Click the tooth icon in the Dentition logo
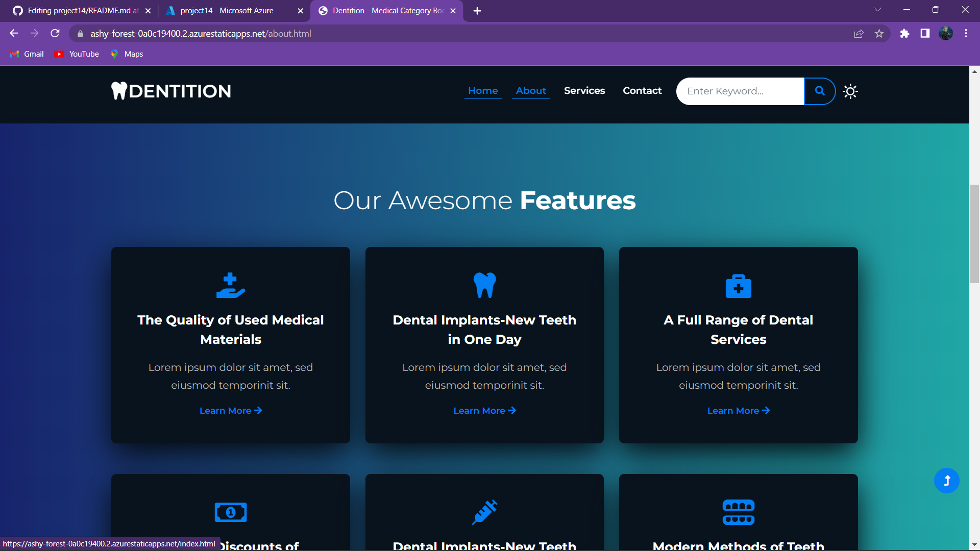The image size is (980, 551). (119, 90)
